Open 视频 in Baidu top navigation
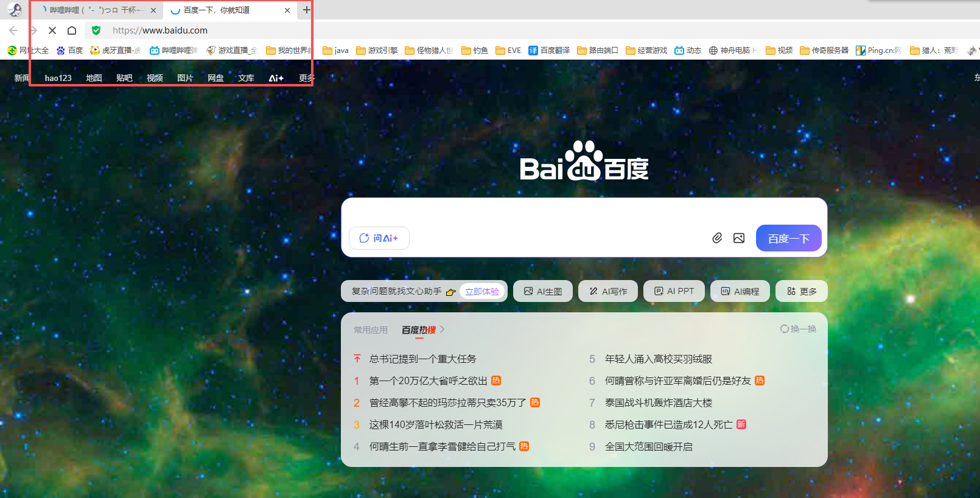This screenshot has width=980, height=498. coord(155,78)
